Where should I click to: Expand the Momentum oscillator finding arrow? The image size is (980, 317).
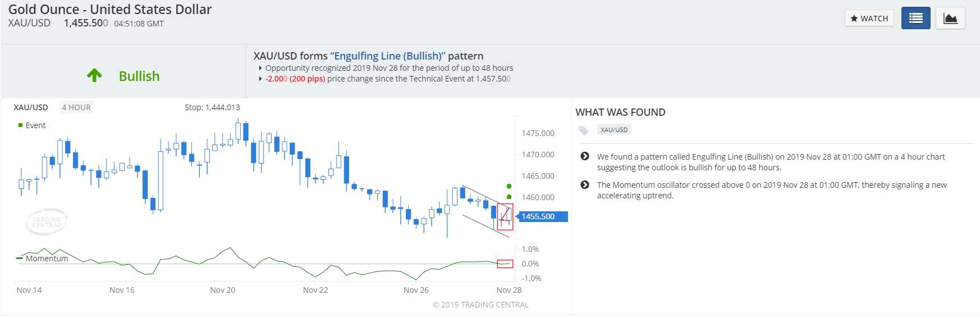[x=585, y=184]
